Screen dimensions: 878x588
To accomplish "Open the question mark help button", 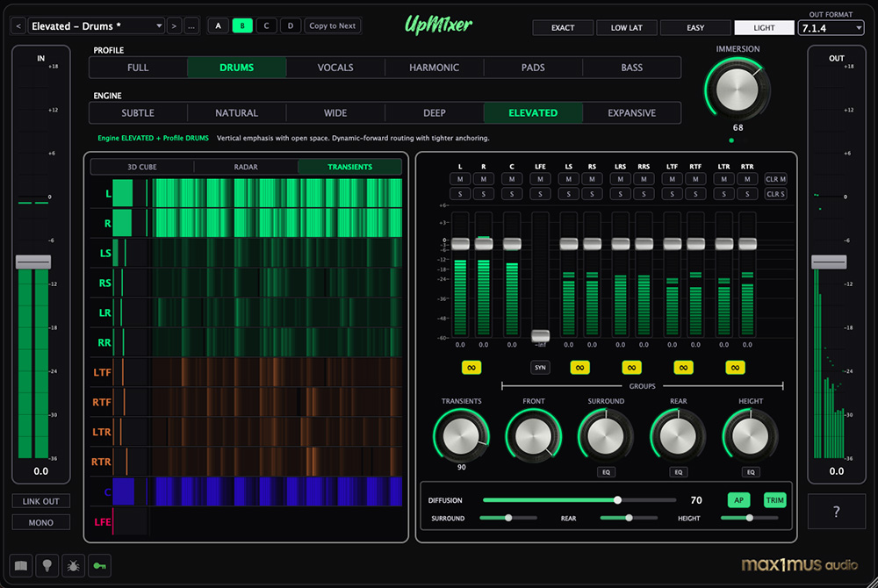I will 837,512.
